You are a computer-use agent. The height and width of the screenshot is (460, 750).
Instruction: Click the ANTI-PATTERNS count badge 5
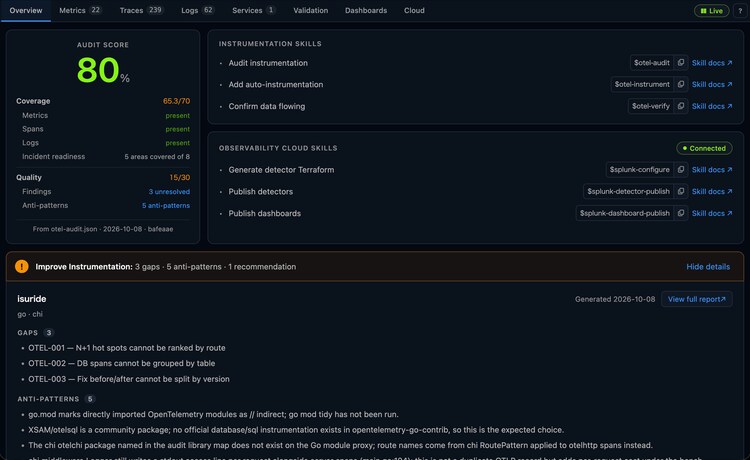point(89,399)
